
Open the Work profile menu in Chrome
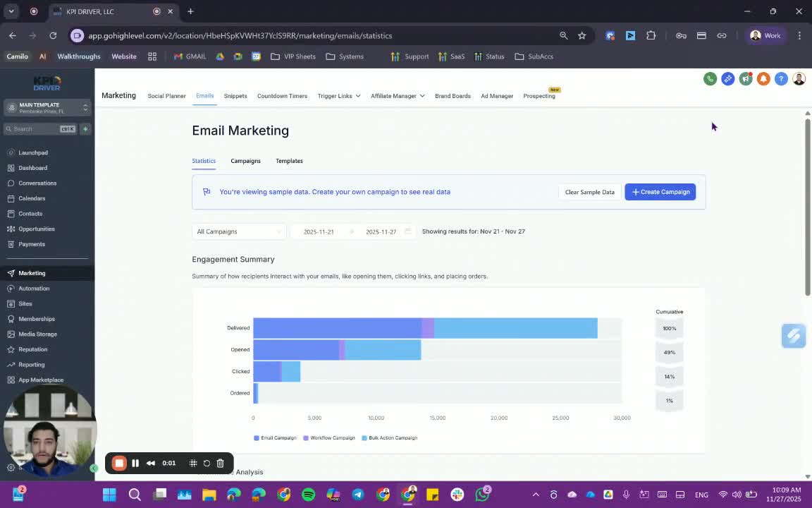pos(765,36)
